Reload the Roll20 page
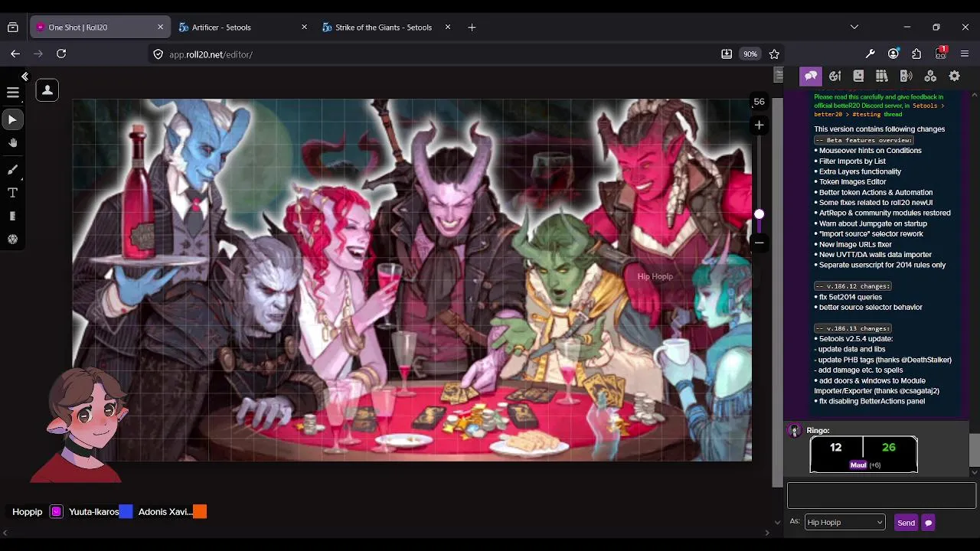The image size is (980, 551). pos(61,54)
